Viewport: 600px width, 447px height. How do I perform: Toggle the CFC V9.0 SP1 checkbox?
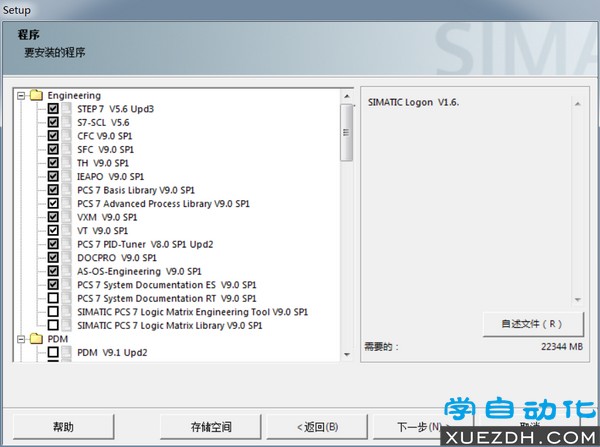[x=53, y=136]
